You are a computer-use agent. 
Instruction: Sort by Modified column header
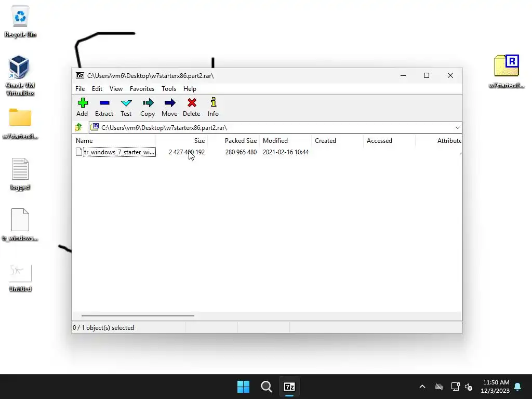point(286,140)
